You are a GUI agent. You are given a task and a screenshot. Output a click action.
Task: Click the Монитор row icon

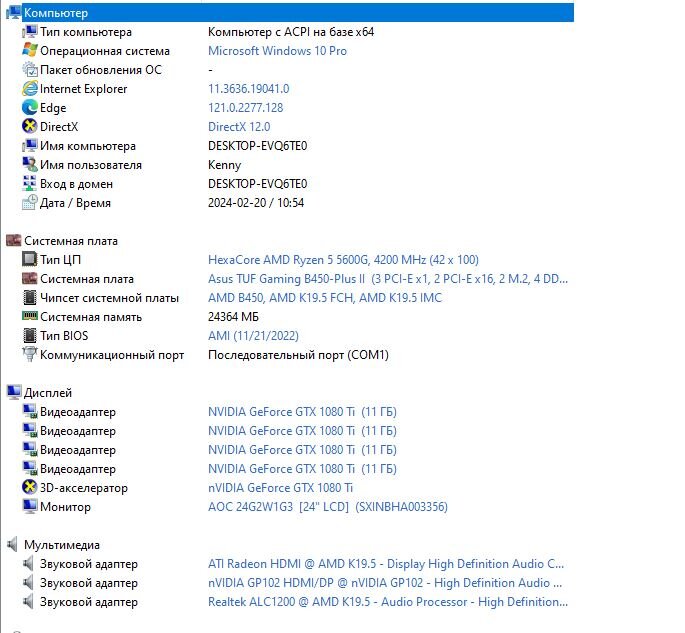click(30, 507)
